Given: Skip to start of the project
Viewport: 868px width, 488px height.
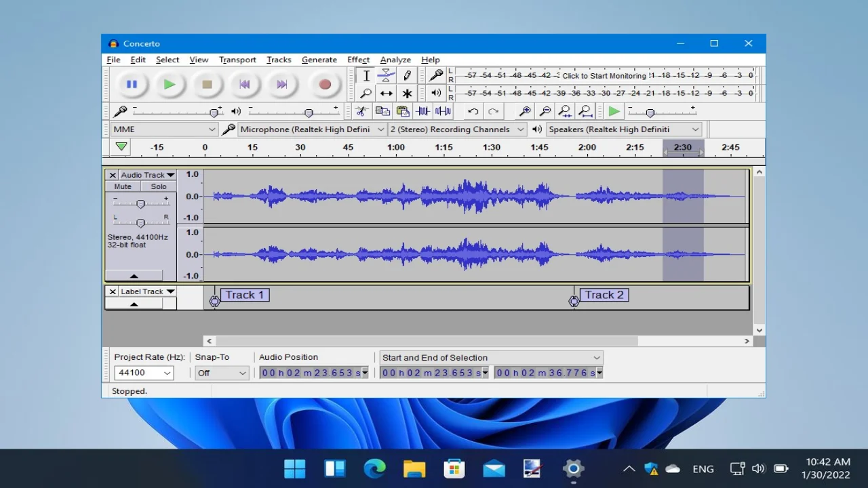Looking at the screenshot, I should coord(244,85).
